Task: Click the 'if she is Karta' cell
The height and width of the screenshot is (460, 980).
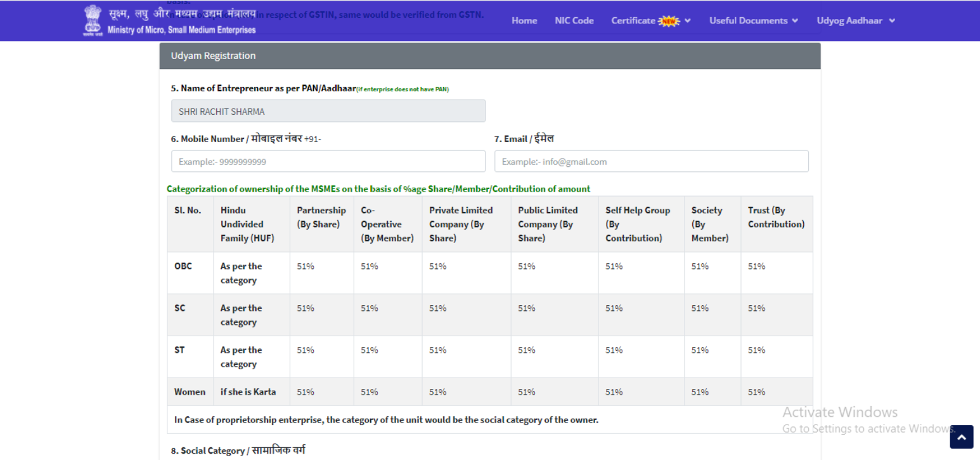Action: (248, 392)
